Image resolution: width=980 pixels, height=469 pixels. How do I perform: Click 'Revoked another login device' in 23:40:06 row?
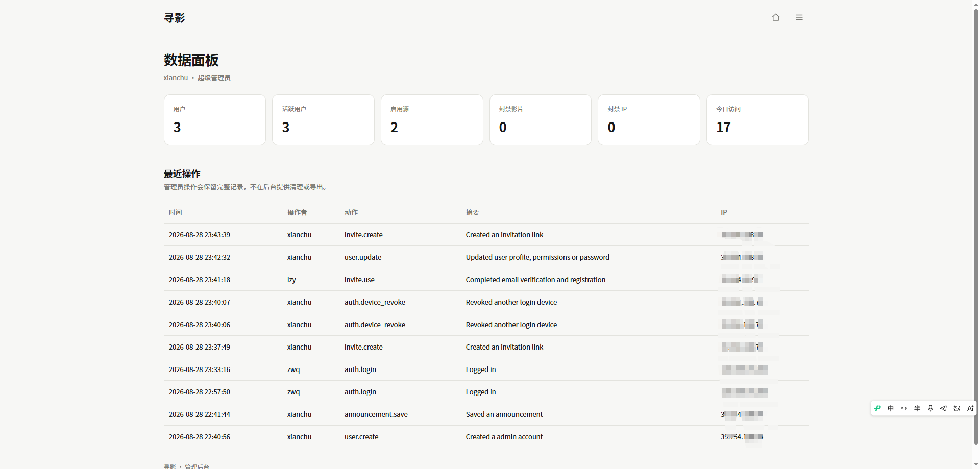[x=511, y=325]
